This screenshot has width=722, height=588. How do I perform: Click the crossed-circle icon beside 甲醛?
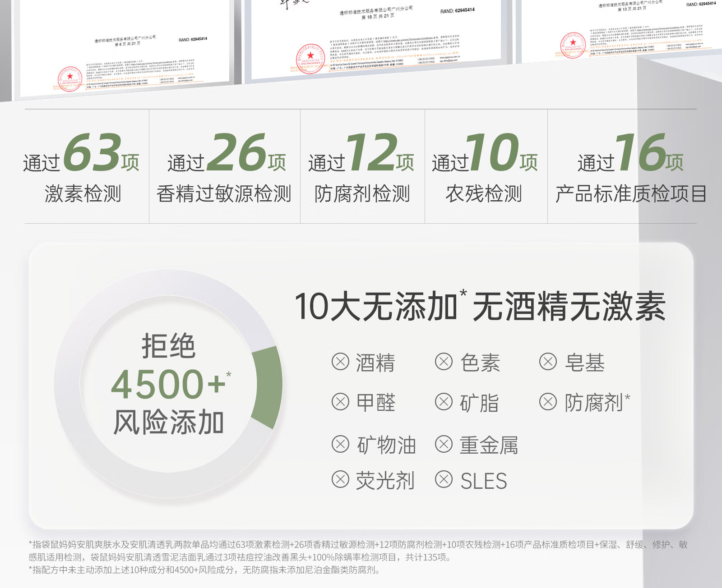pyautogui.click(x=340, y=402)
